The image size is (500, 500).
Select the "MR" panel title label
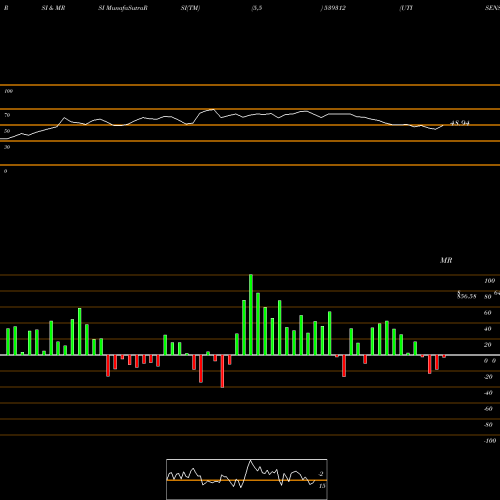pos(446,260)
